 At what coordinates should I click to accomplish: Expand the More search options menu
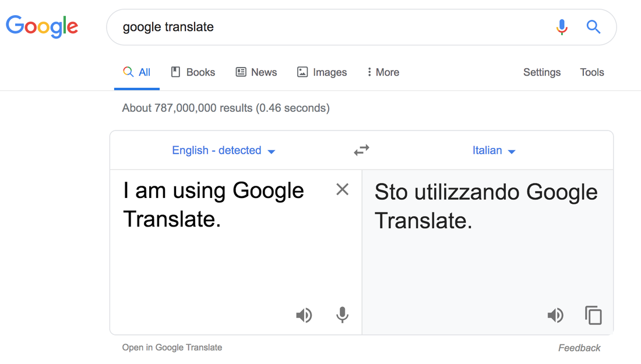383,72
